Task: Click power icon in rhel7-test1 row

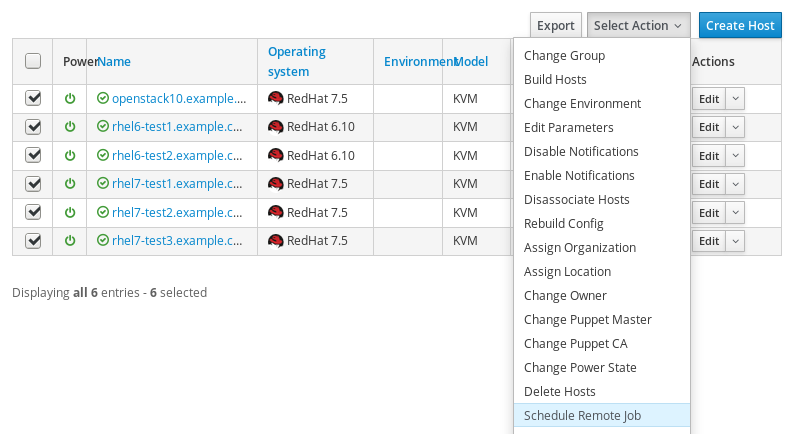Action: (70, 184)
